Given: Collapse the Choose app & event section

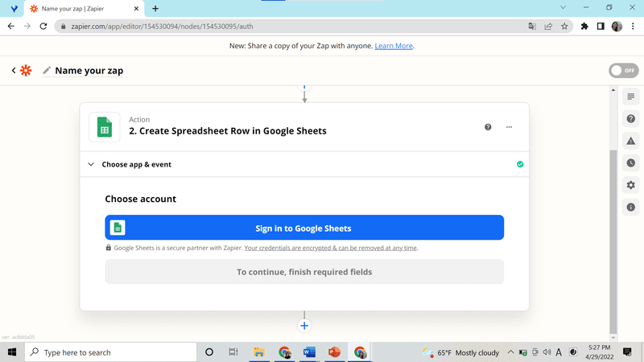Looking at the screenshot, I should 91,165.
